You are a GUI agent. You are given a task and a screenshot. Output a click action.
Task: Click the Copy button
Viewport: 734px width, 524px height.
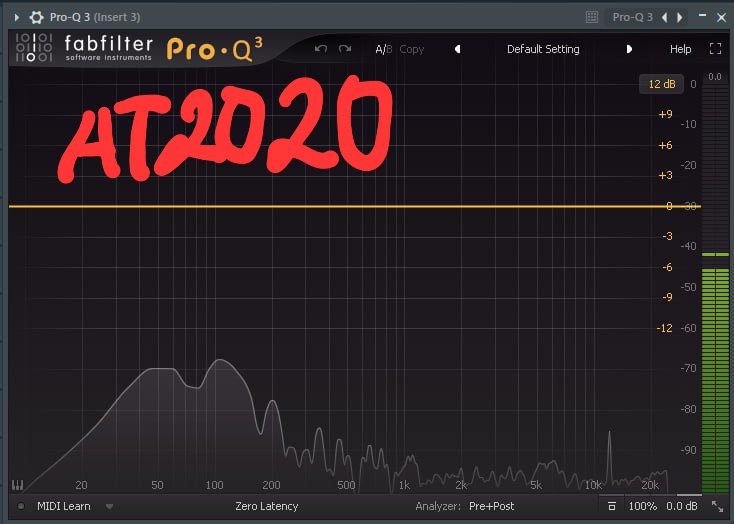click(x=411, y=49)
